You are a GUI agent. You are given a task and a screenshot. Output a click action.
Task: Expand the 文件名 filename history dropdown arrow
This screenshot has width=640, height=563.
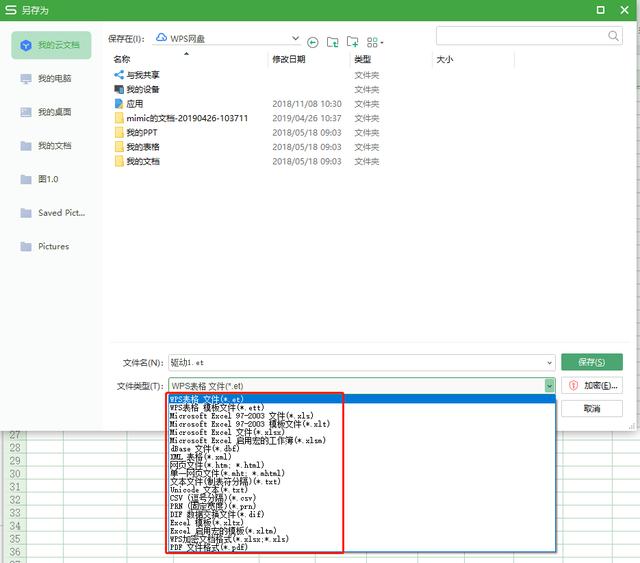[x=549, y=363]
